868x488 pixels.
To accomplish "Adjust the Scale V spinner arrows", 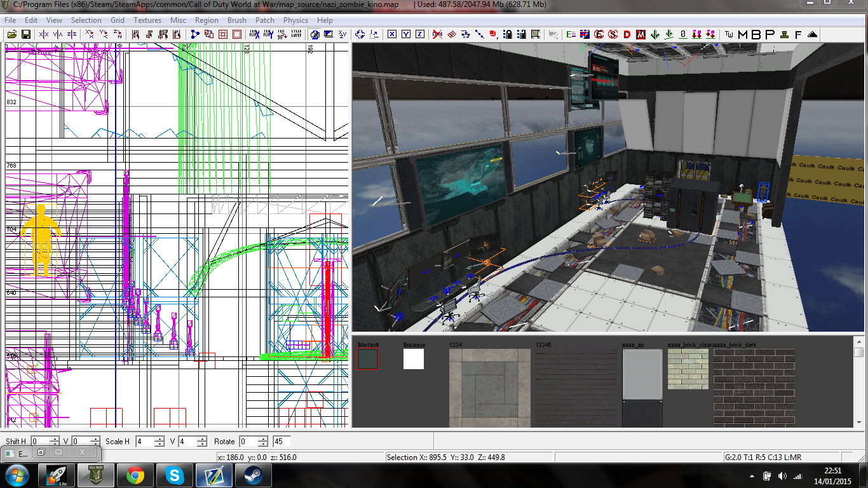I will [x=201, y=441].
